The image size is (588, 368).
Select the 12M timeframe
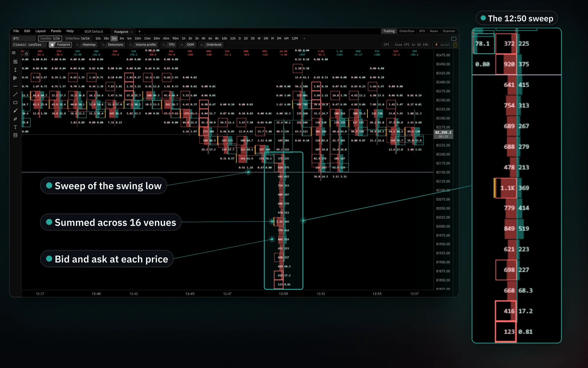[295, 39]
